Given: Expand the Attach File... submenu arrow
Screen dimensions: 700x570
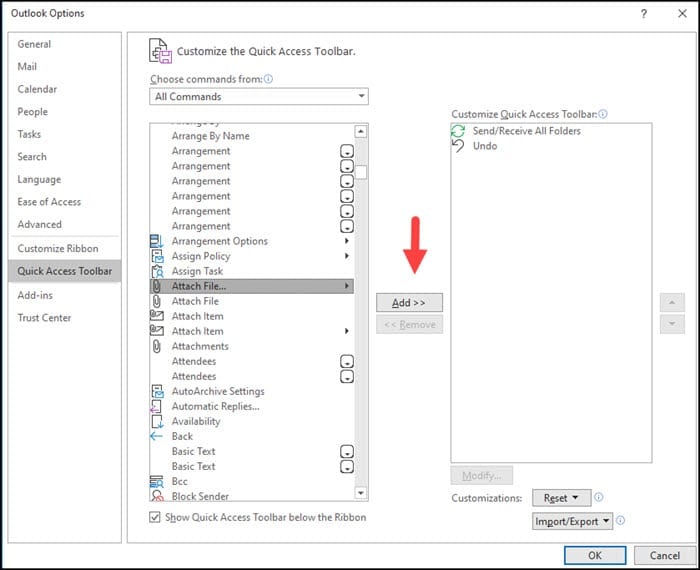Looking at the screenshot, I should (x=347, y=286).
